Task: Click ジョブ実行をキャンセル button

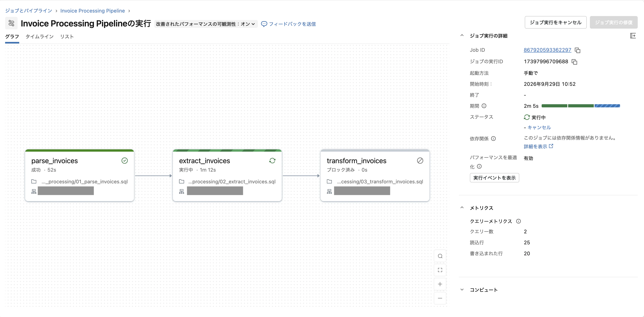Action: [x=556, y=23]
